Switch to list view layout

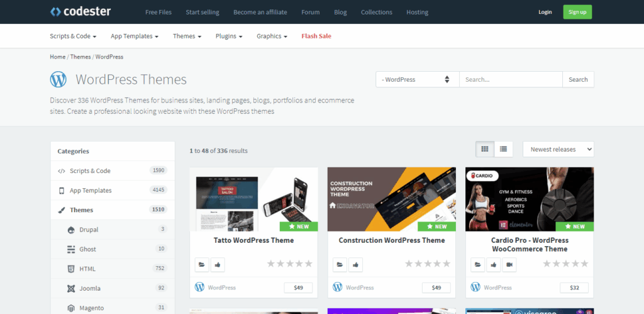[x=503, y=149]
